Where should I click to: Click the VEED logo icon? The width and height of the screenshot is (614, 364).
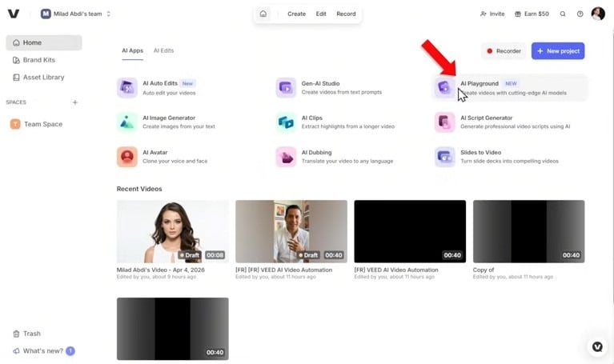click(14, 14)
